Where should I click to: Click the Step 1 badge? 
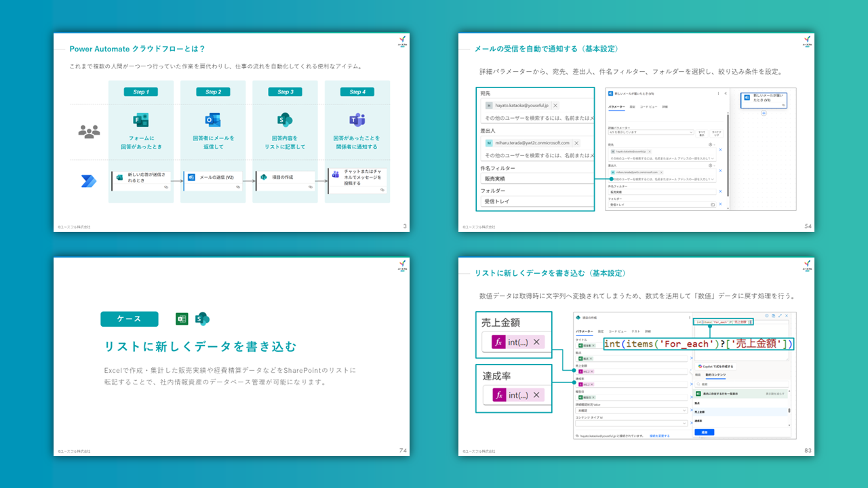click(141, 91)
